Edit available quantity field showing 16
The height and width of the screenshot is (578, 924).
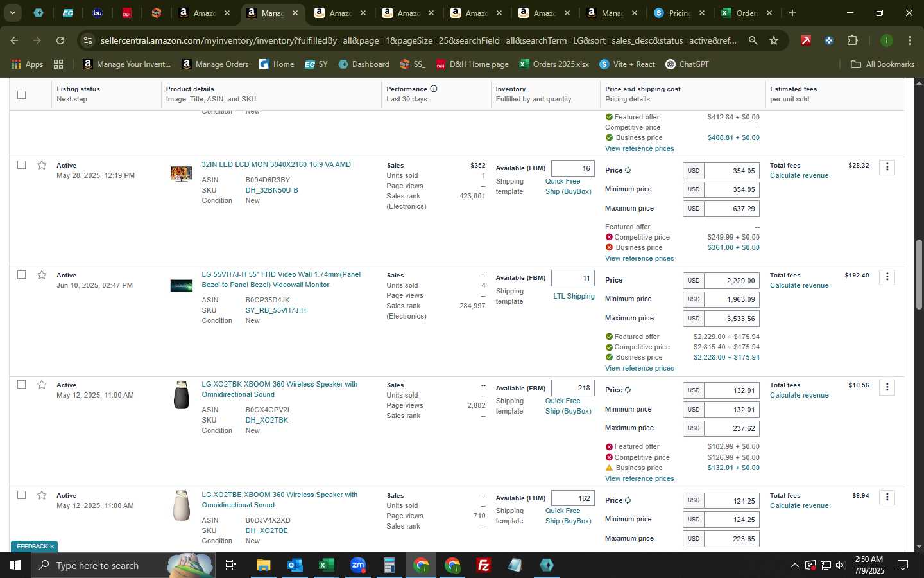[572, 168]
